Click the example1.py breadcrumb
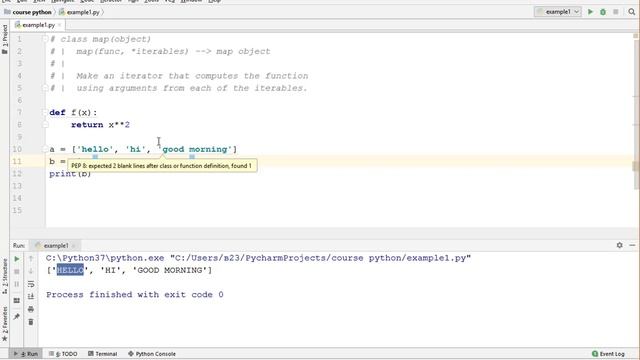 click(83, 12)
